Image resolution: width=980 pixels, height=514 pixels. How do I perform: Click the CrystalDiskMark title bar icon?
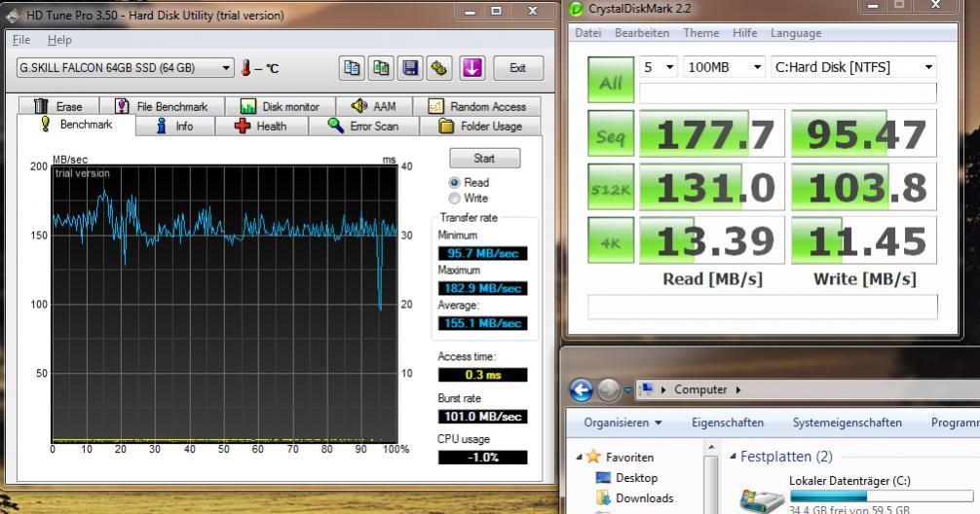point(576,9)
